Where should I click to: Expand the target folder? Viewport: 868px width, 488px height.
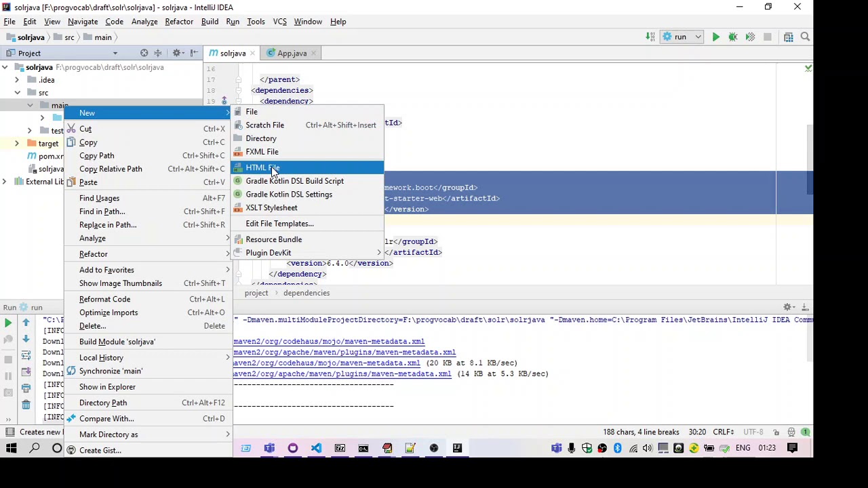(17, 143)
